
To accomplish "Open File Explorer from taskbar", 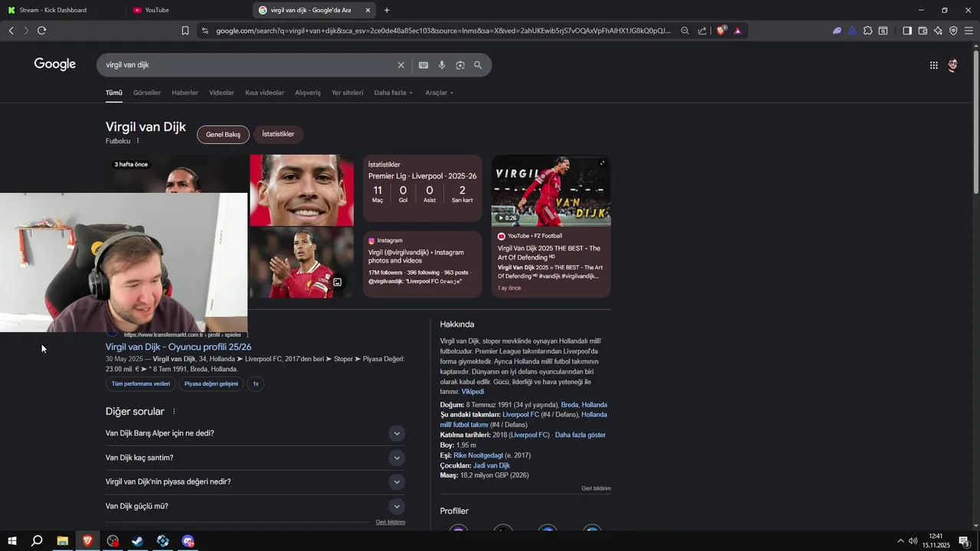I will tap(62, 541).
